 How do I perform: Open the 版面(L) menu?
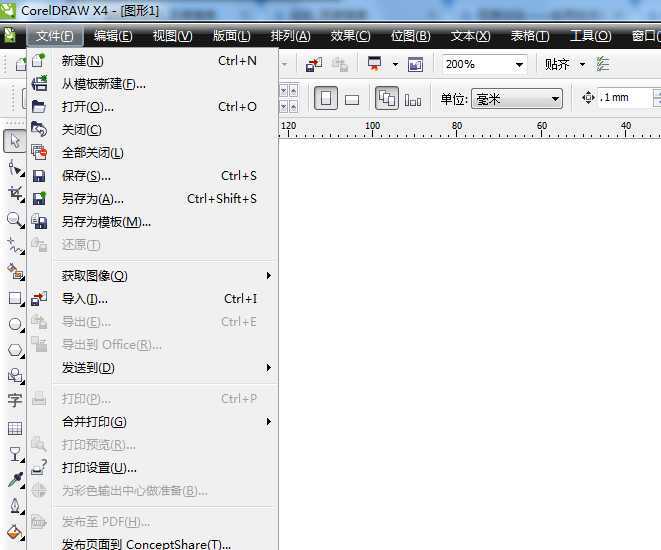click(231, 36)
